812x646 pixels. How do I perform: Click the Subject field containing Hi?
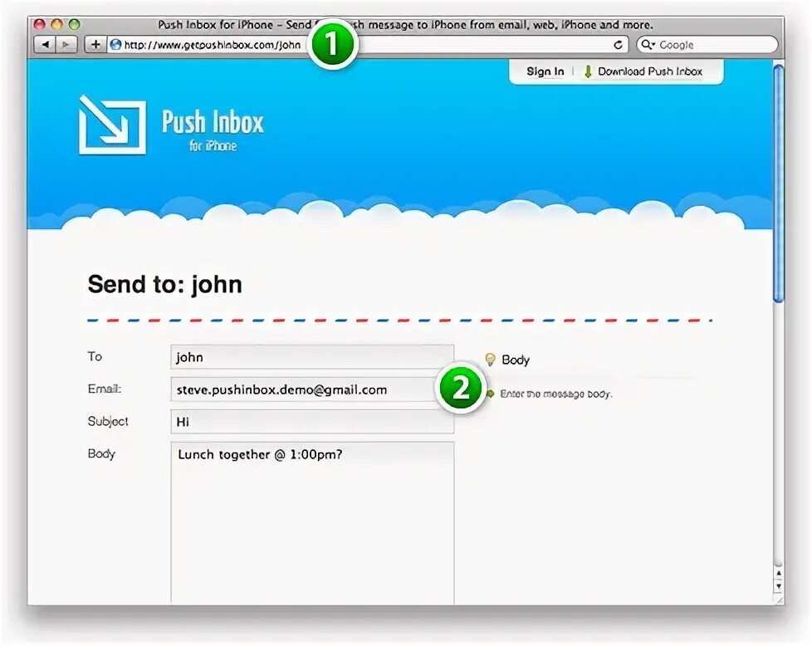(x=312, y=422)
